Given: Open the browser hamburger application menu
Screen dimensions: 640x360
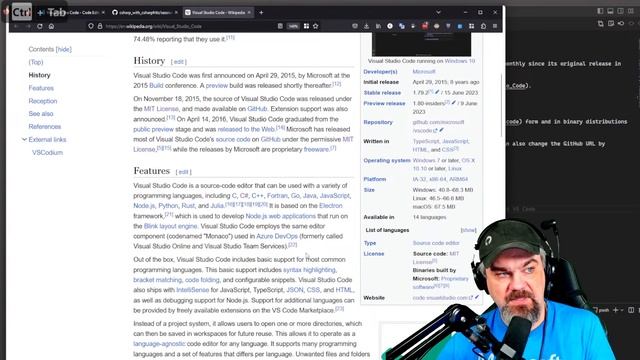Looking at the screenshot, I should [x=495, y=26].
